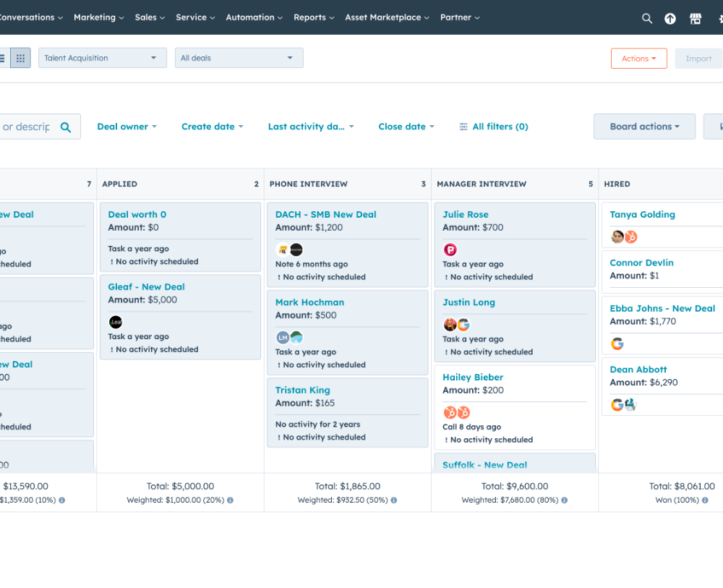This screenshot has height=588, width=723.
Task: Click the green-blue logo on Mark Hochman card
Action: 296,338
